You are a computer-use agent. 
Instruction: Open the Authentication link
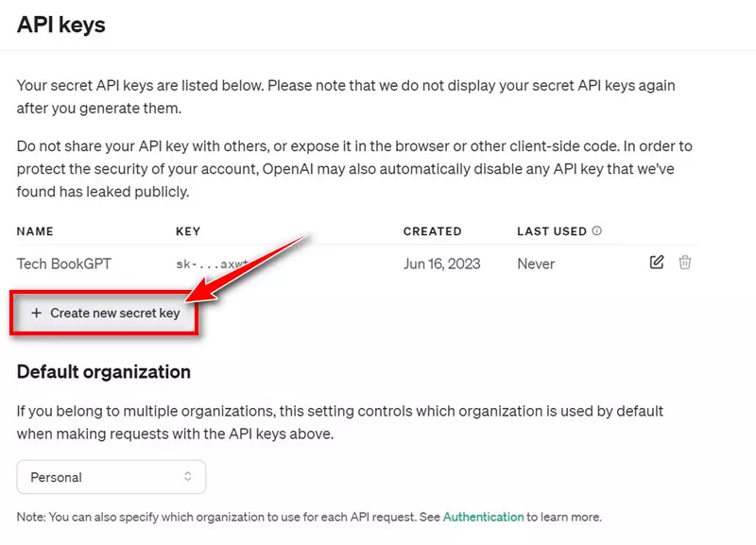(483, 517)
